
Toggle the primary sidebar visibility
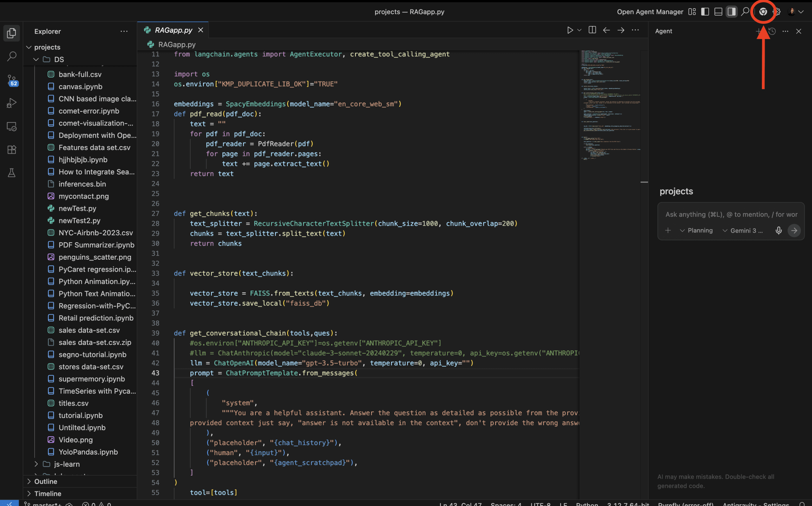(x=705, y=11)
